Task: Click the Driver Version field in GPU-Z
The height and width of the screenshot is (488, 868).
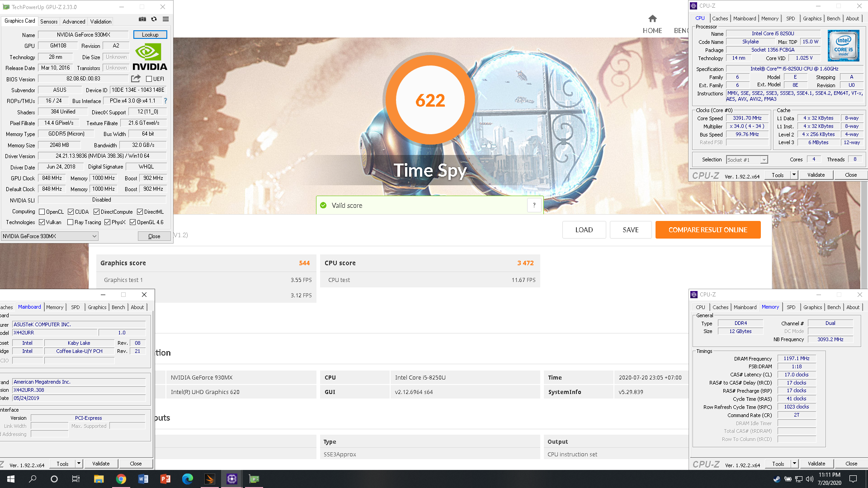Action: pyautogui.click(x=102, y=156)
